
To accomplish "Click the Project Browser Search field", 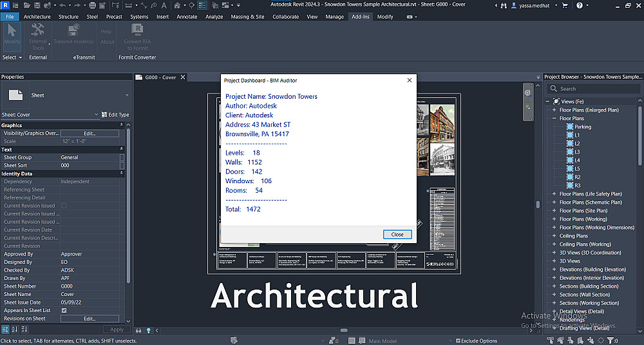I will [x=594, y=89].
